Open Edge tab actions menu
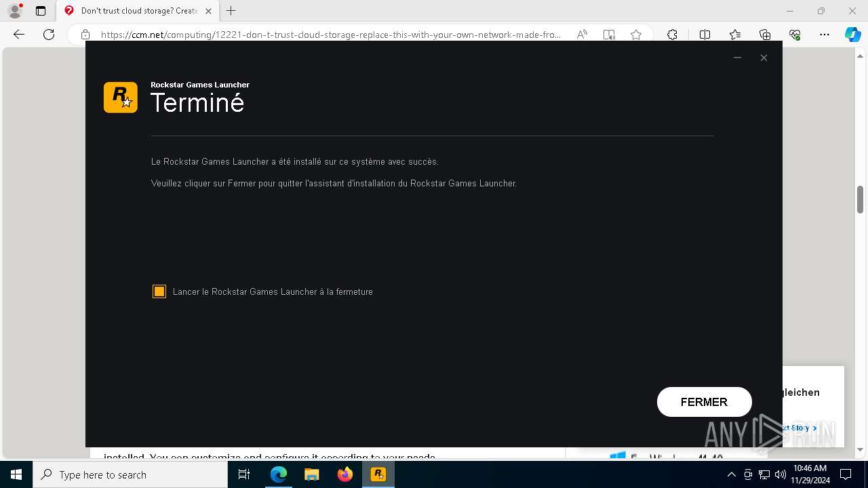The width and height of the screenshot is (868, 488). tap(41, 11)
